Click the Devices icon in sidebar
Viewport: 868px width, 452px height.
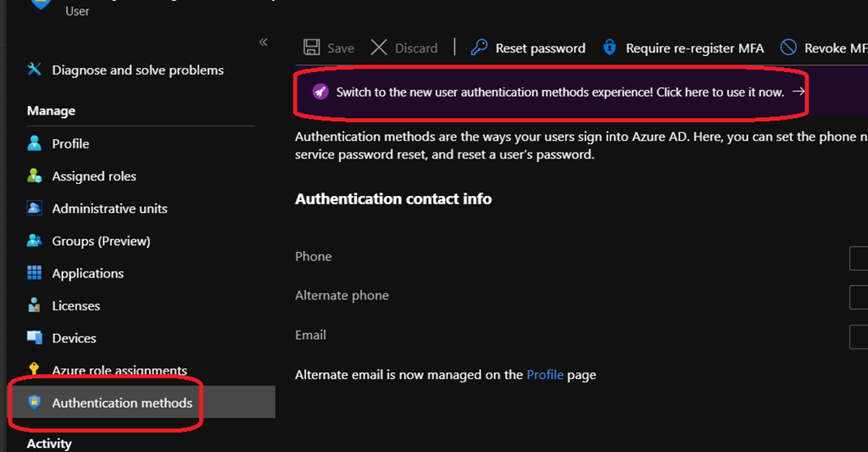35,338
